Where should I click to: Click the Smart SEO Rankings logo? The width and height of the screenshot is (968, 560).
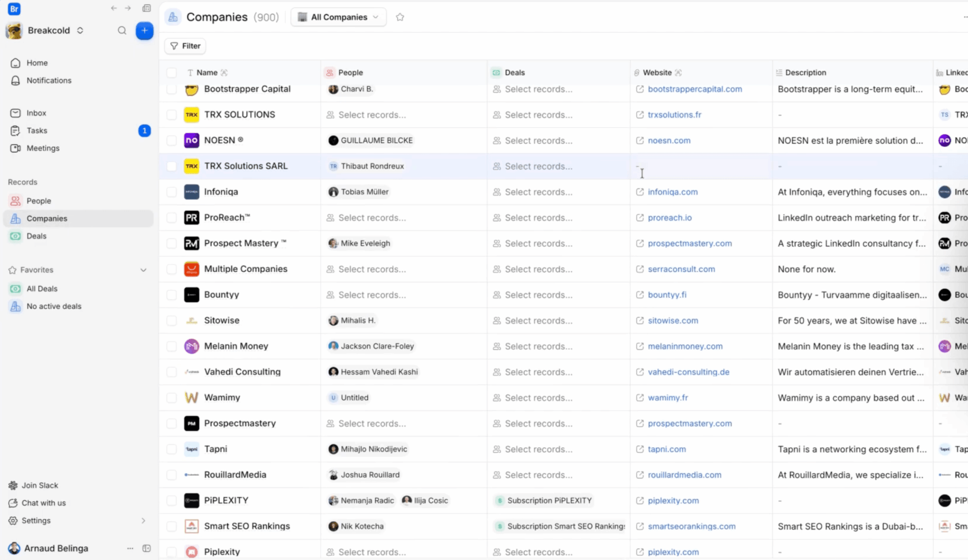point(191,526)
